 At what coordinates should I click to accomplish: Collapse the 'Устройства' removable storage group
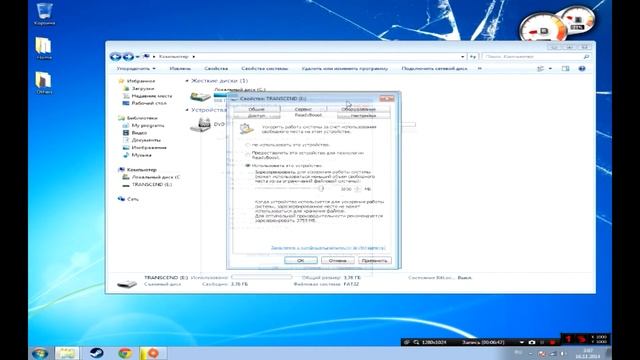[187, 110]
